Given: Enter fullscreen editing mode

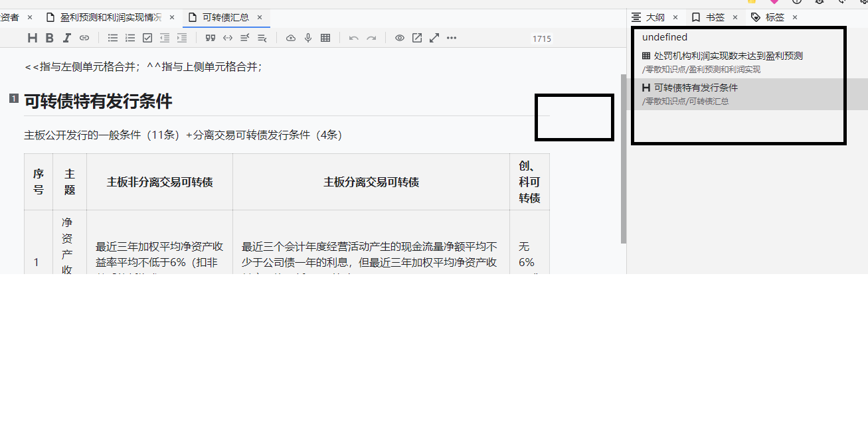Looking at the screenshot, I should coord(434,38).
